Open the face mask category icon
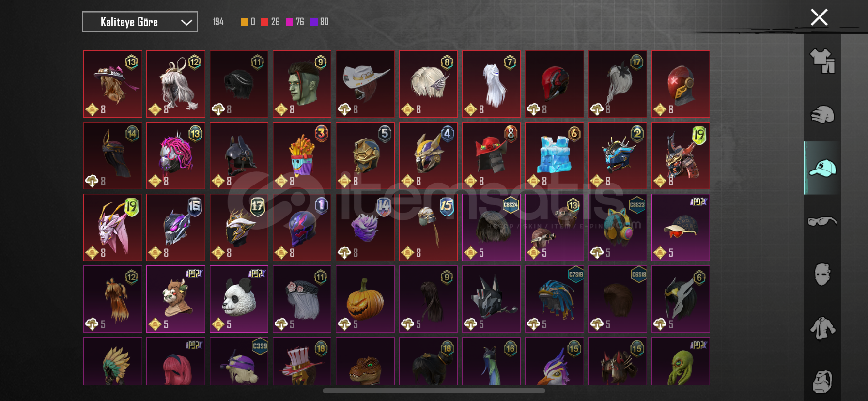Image resolution: width=868 pixels, height=401 pixels. (x=822, y=275)
